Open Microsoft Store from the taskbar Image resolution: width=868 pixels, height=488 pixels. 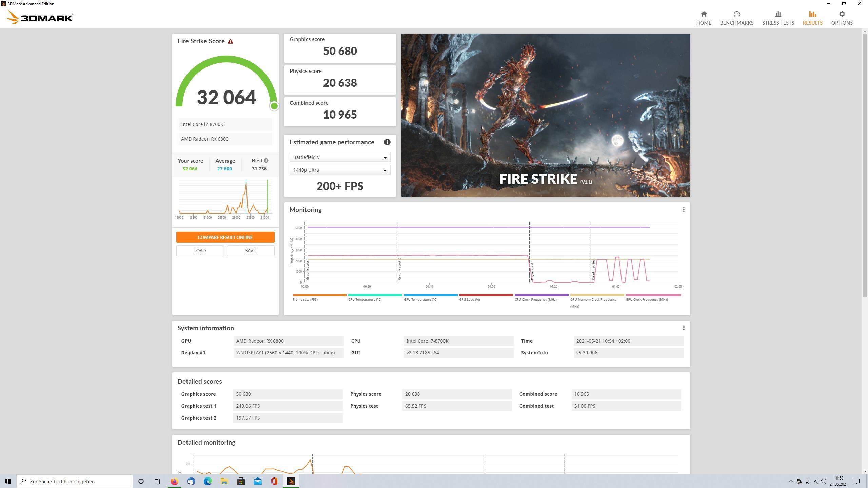point(241,481)
